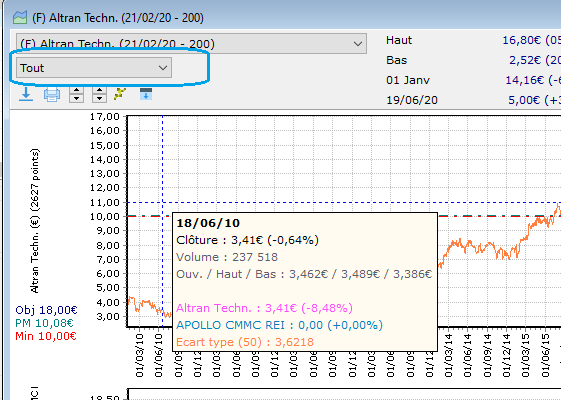Click the chart icon in the window title bar
The height and width of the screenshot is (400, 561).
(20, 17)
